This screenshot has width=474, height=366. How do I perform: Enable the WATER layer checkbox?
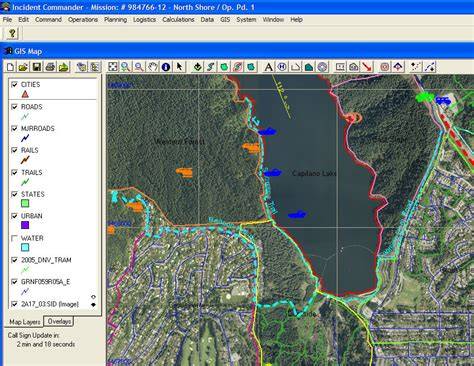[x=14, y=238]
